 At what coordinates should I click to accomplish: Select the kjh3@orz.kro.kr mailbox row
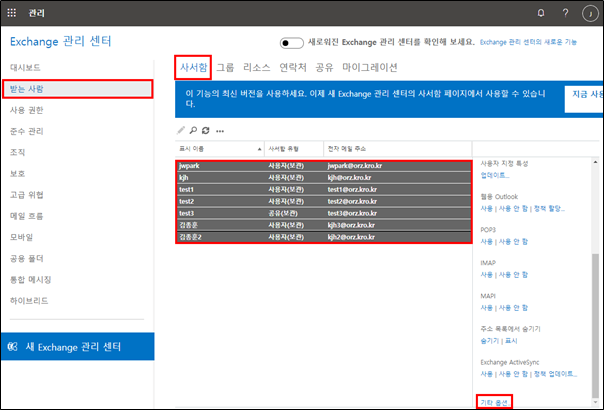click(x=324, y=225)
